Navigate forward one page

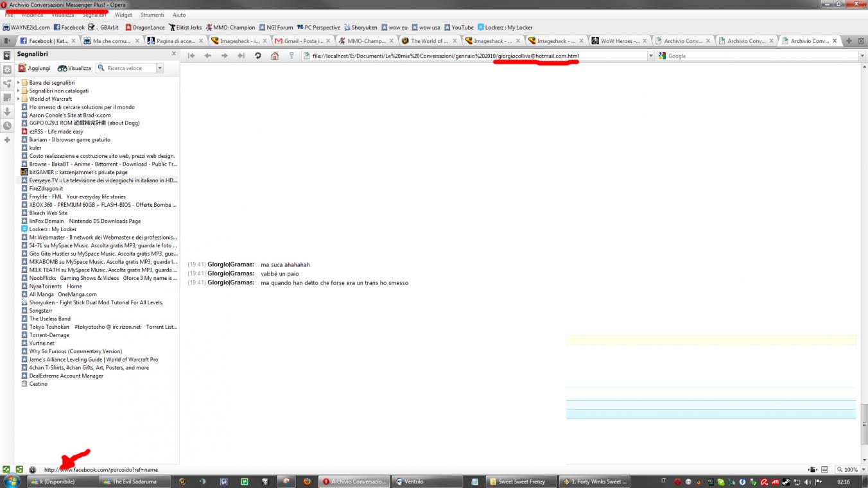[225, 56]
